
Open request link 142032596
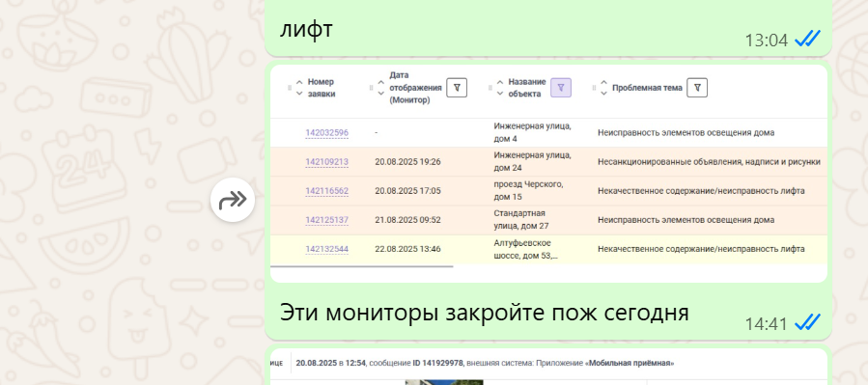[326, 133]
